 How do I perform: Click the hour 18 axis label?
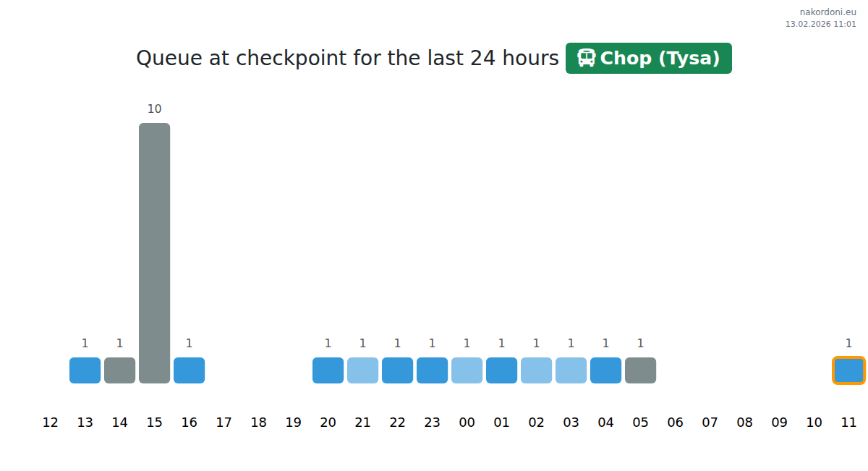click(x=258, y=423)
